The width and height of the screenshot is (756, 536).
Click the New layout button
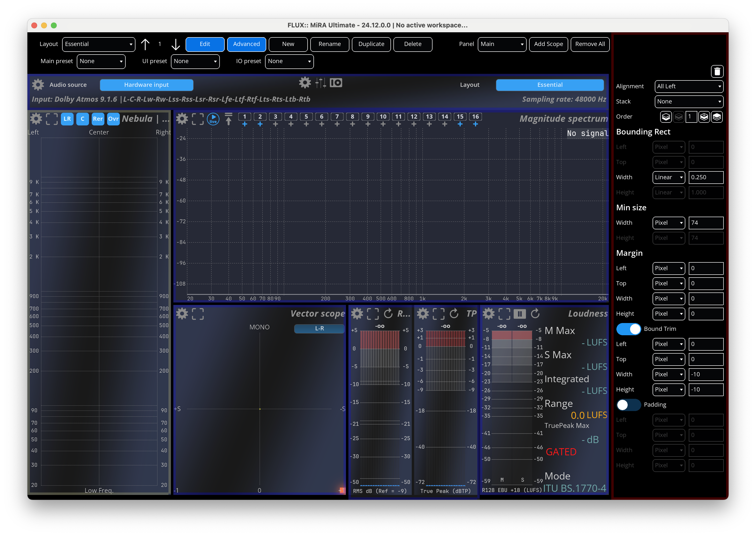coord(288,44)
